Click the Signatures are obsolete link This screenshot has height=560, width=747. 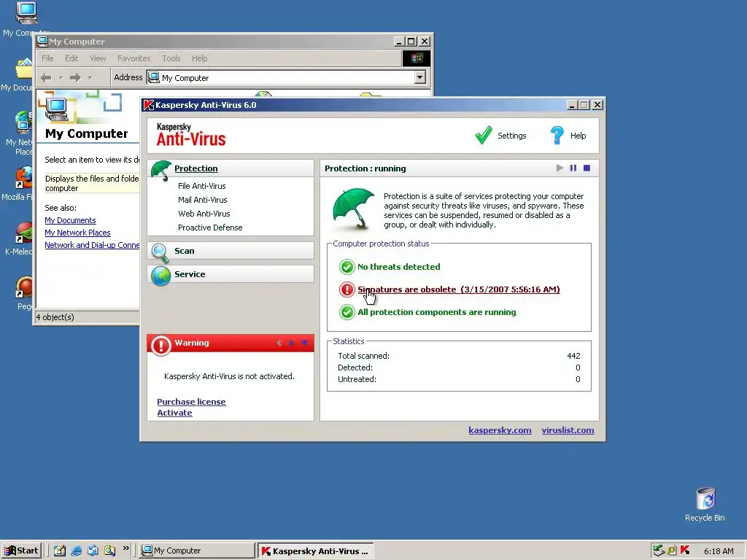click(x=459, y=289)
